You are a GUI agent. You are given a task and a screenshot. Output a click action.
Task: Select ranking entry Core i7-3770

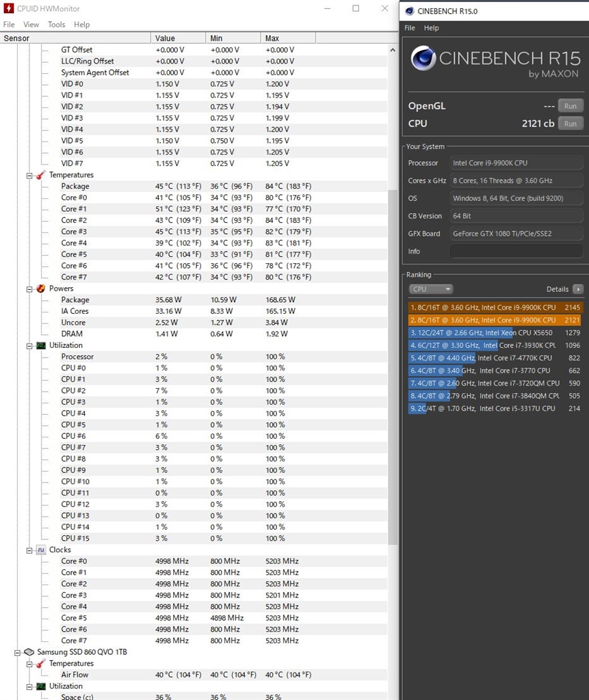point(495,371)
